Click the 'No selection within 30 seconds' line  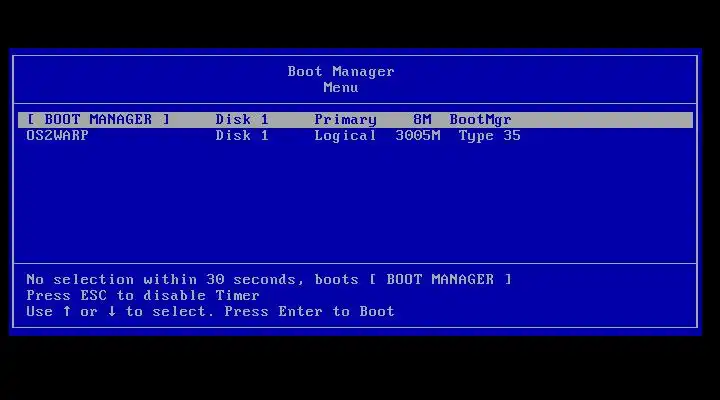[269, 280]
